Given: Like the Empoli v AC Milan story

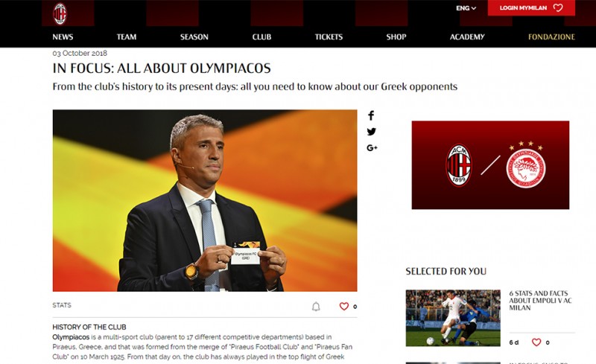Looking at the screenshot, I should (536, 342).
